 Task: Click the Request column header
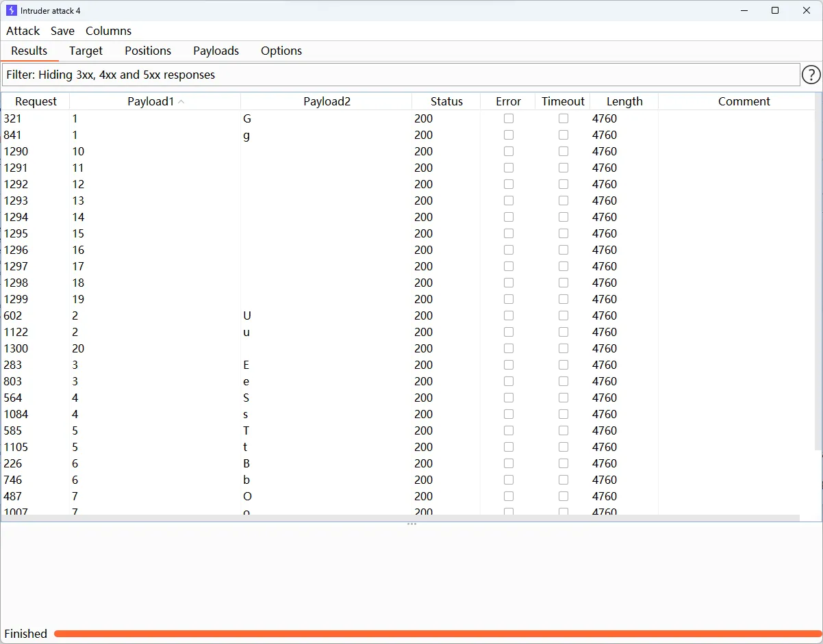tap(36, 101)
